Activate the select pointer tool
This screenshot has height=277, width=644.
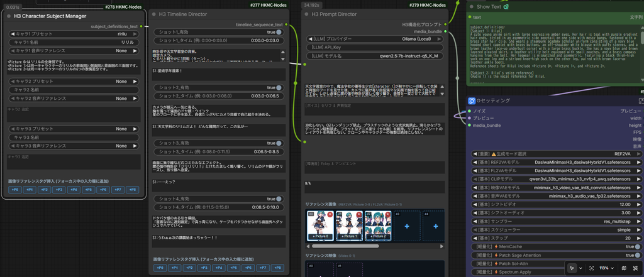click(x=572, y=268)
